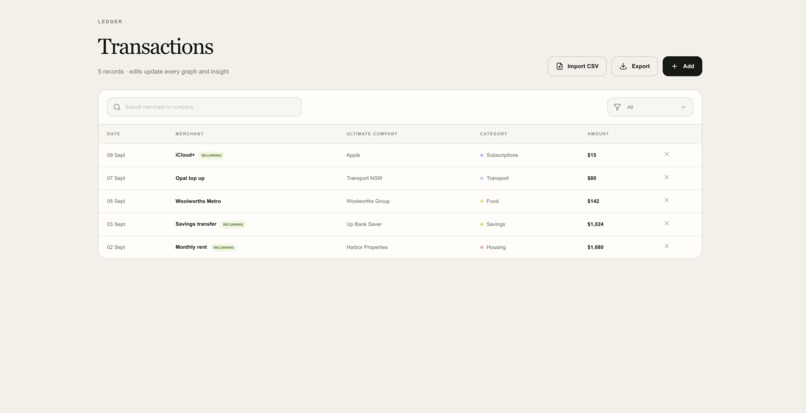Click the Woolworths Metro merchant name
This screenshot has height=413, width=806.
coord(198,201)
